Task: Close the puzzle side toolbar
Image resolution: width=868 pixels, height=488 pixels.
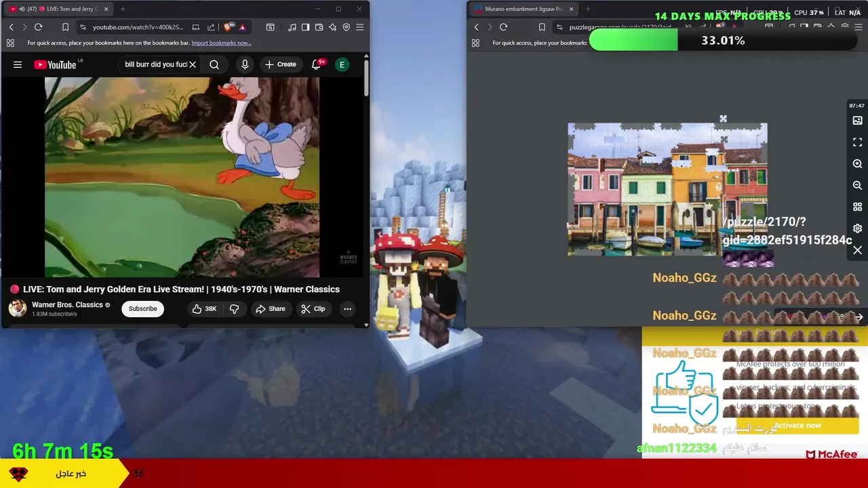Action: point(857,250)
